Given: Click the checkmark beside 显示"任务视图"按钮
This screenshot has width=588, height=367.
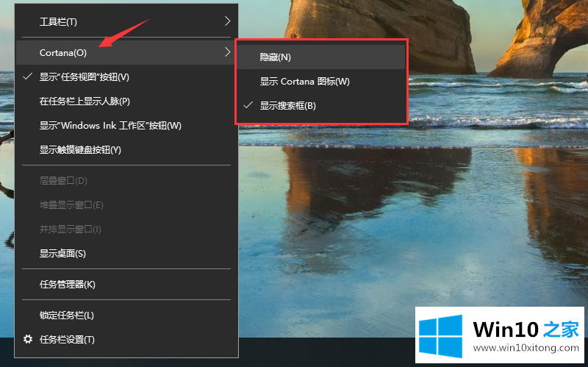Looking at the screenshot, I should (x=28, y=76).
